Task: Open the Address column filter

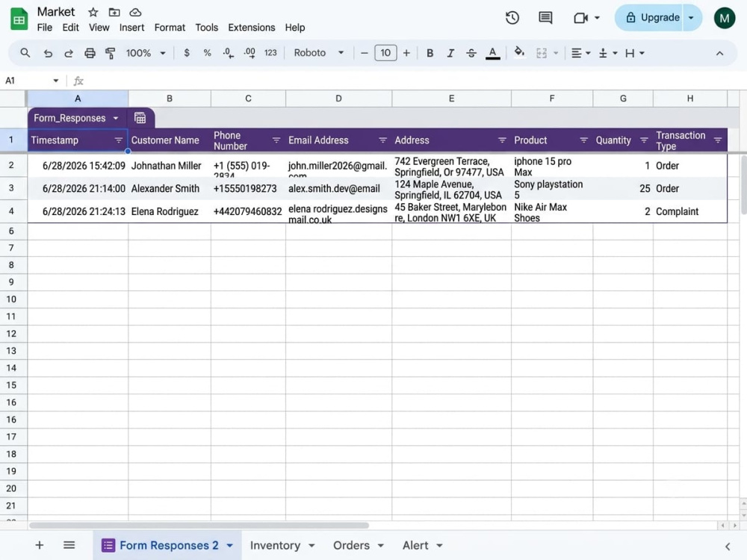Action: 502,140
